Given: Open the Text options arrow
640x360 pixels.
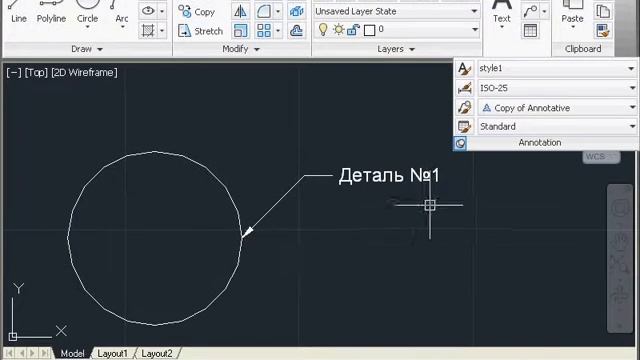Looking at the screenshot, I should pos(502,27).
